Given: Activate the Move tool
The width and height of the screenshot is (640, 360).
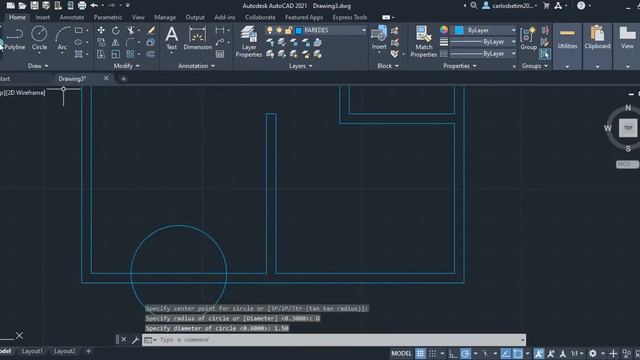Looking at the screenshot, I should [101, 30].
